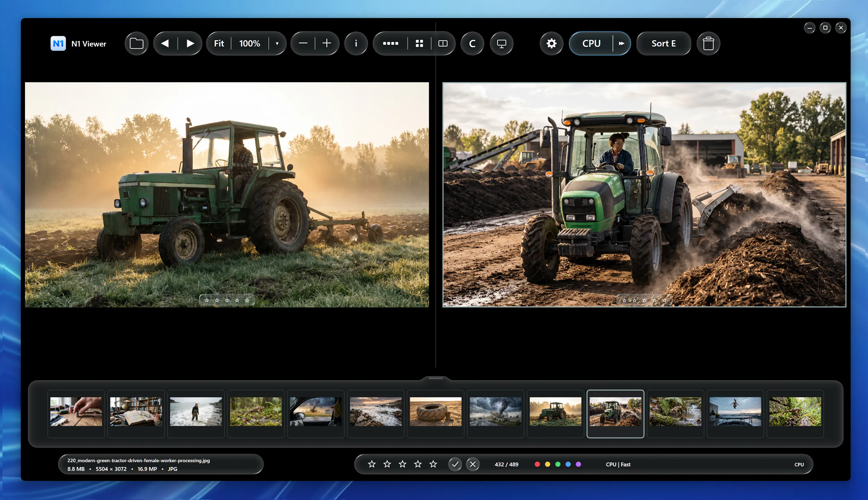Click the fast-forward arrow next to CPU

point(621,43)
